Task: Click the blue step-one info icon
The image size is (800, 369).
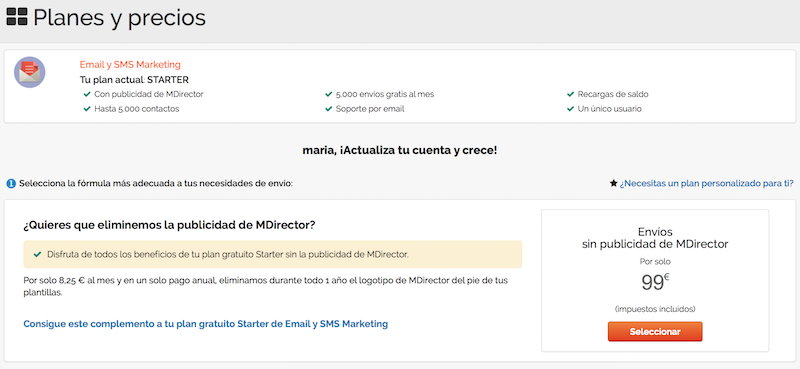Action: [x=11, y=184]
